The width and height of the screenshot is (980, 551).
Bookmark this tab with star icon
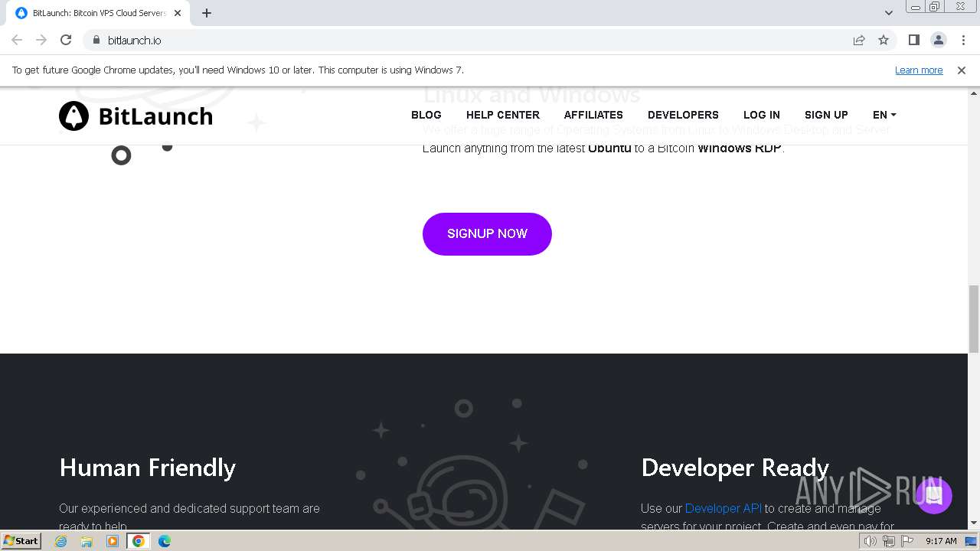click(x=884, y=40)
